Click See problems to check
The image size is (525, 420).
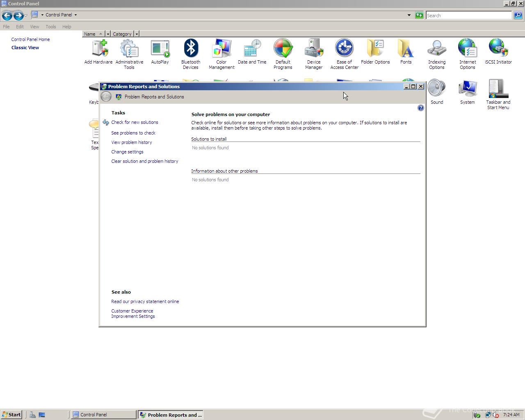click(133, 133)
